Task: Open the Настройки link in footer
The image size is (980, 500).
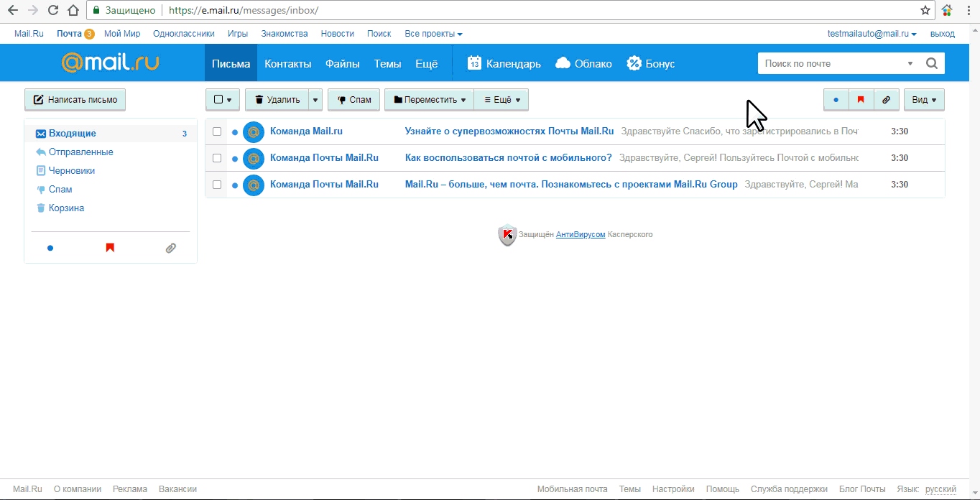Action: point(673,489)
